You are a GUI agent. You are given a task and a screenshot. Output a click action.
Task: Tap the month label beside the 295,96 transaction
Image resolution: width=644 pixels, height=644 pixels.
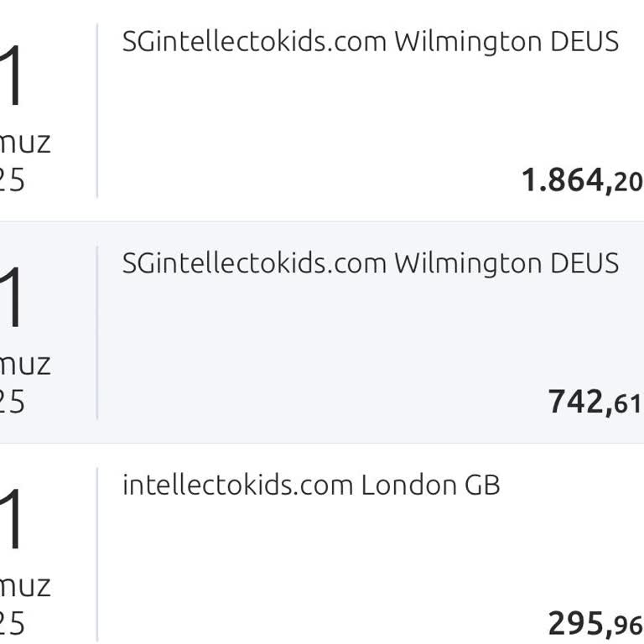click(x=25, y=585)
